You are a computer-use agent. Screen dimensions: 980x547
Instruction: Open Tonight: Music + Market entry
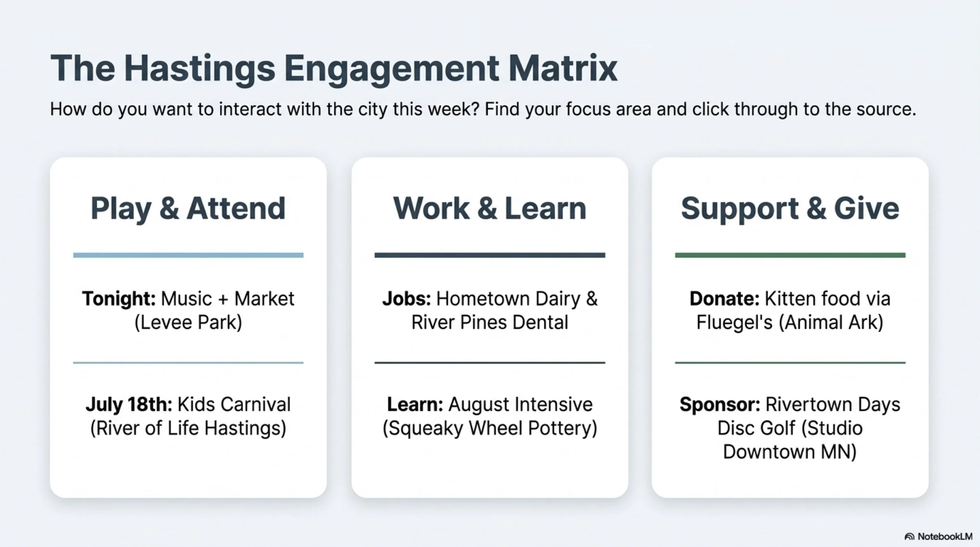(x=188, y=310)
